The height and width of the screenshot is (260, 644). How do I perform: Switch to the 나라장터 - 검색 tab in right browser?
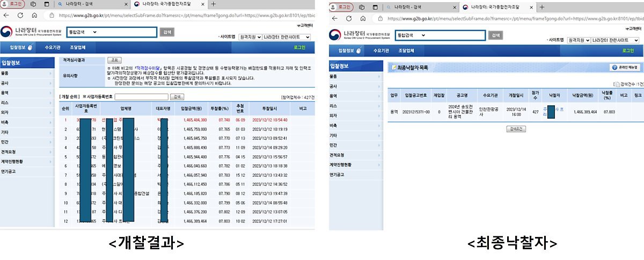(421, 6)
